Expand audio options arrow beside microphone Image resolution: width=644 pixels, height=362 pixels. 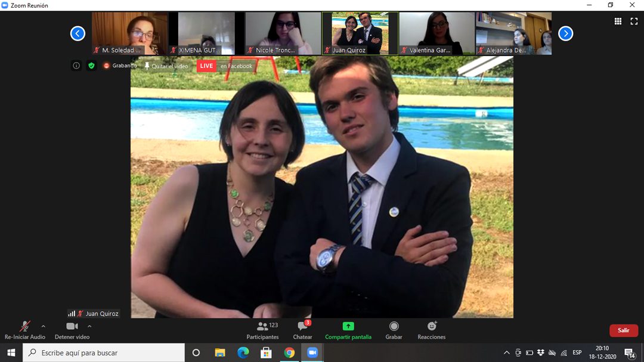click(43, 326)
